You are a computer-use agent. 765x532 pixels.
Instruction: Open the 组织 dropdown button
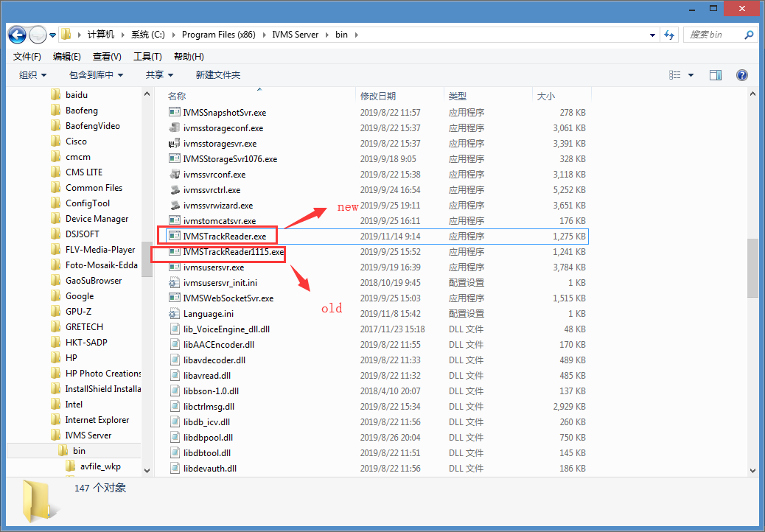(x=32, y=75)
